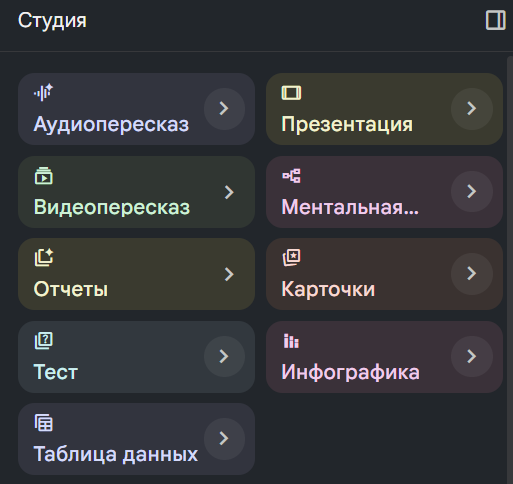Image resolution: width=513 pixels, height=484 pixels.
Task: Click the slide icon on Презентация card
Action: 291,93
